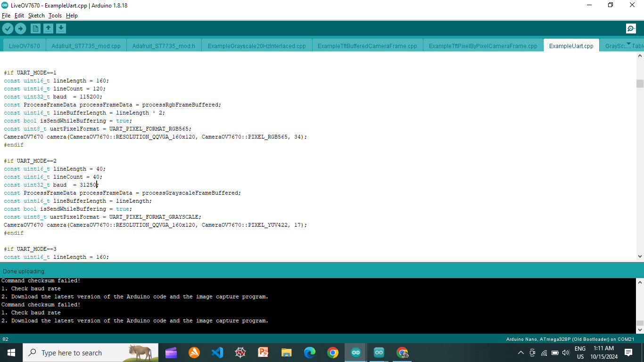The height and width of the screenshot is (362, 644).
Task: Click the board info 'Arduino Nano' status text
Action: 570,339
